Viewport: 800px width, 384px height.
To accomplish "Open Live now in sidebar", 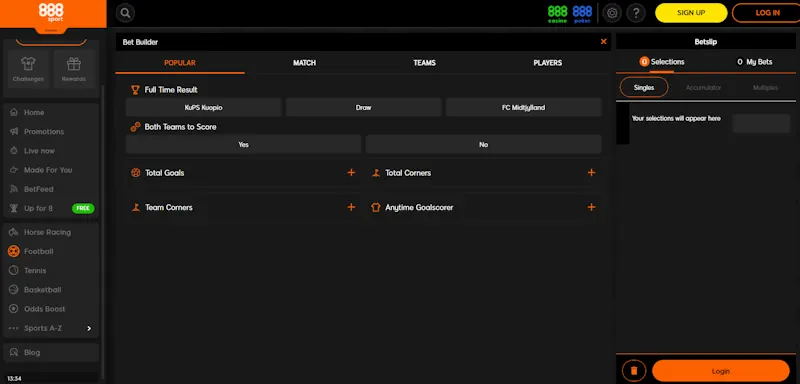I will [39, 151].
